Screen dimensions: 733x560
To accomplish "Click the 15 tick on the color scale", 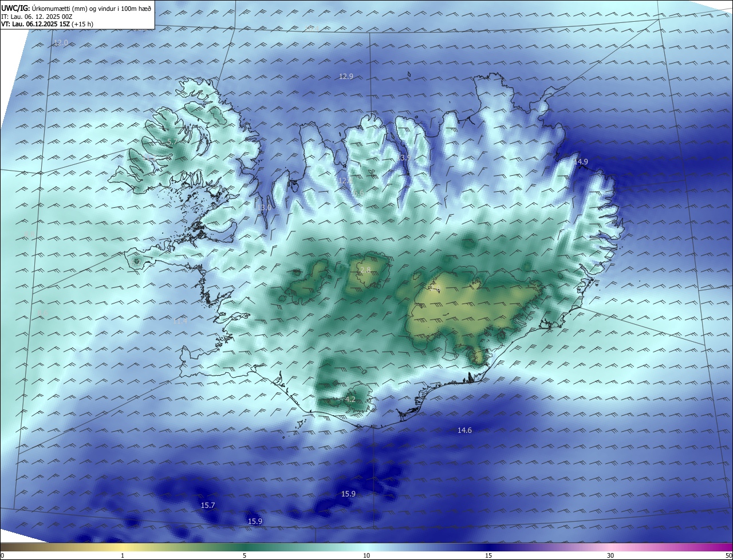I will [x=488, y=556].
